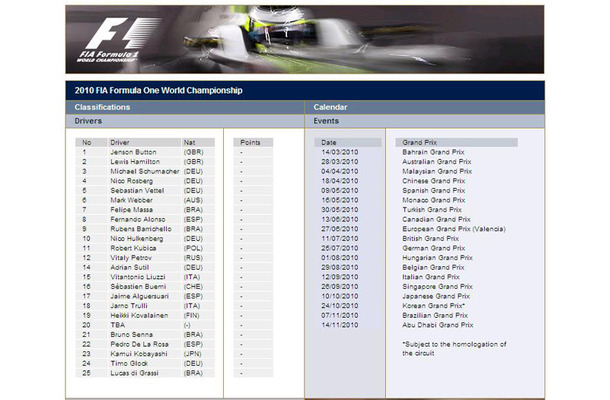Select driver Bruno Senna
This screenshot has height=400, width=610.
(x=131, y=335)
